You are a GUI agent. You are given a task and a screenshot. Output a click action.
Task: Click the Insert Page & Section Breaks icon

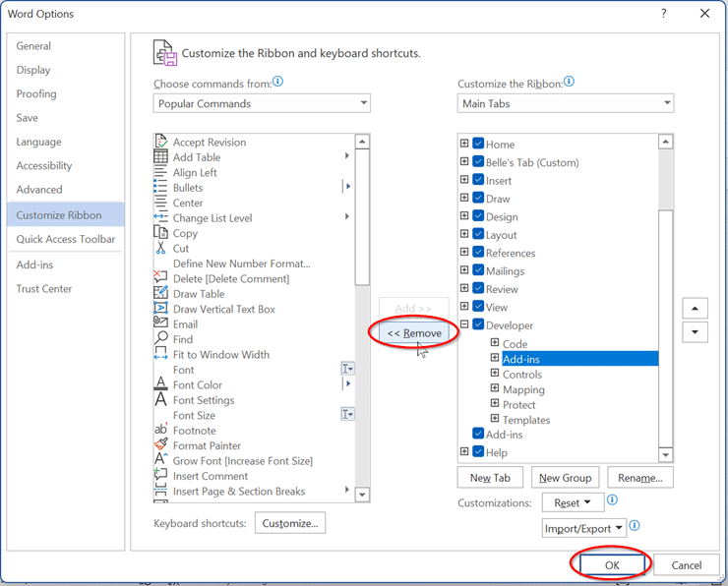coord(160,490)
